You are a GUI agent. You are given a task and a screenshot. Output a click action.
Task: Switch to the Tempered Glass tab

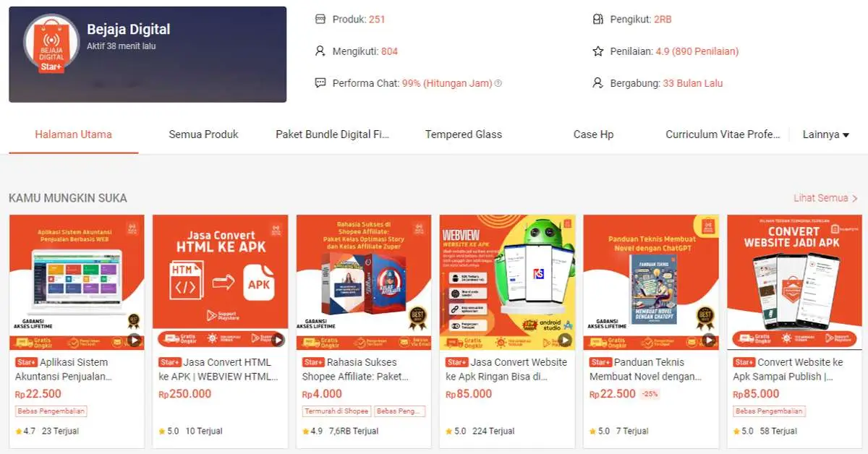pyautogui.click(x=464, y=134)
